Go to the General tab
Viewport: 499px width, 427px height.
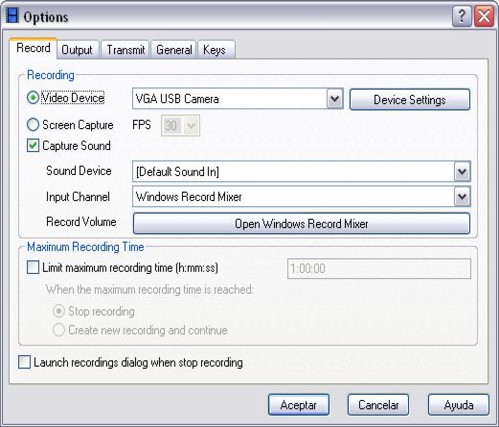(174, 50)
